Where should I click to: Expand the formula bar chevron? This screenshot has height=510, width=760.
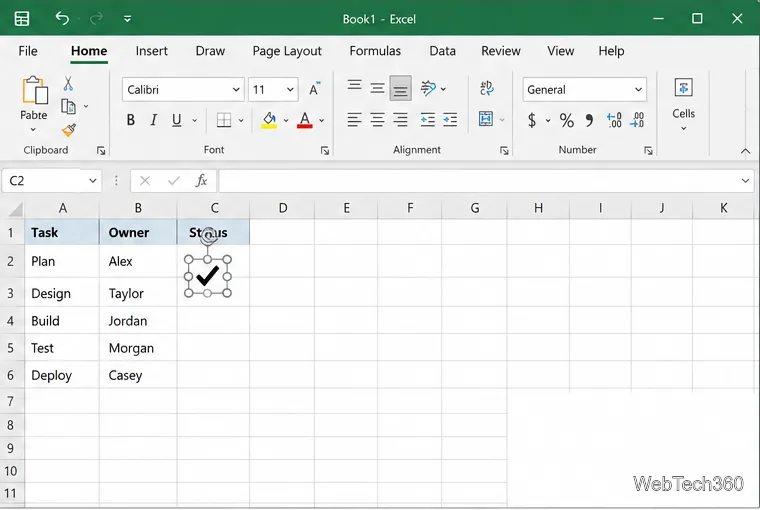[745, 181]
